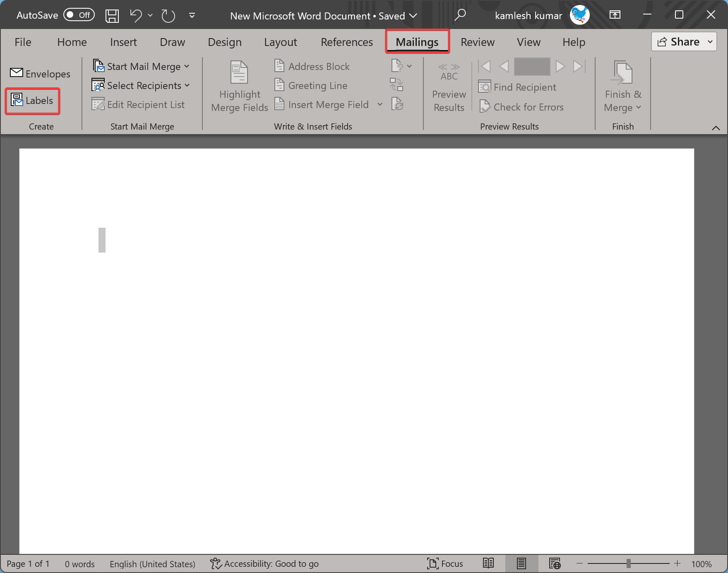Screen dimensions: 728x573
Task: Click Accessibility: Good to go status
Action: [x=264, y=564]
